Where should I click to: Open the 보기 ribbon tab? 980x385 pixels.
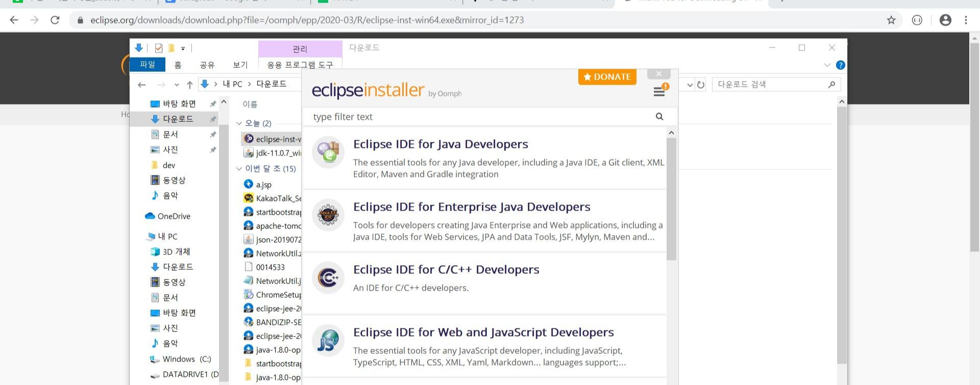click(x=240, y=65)
